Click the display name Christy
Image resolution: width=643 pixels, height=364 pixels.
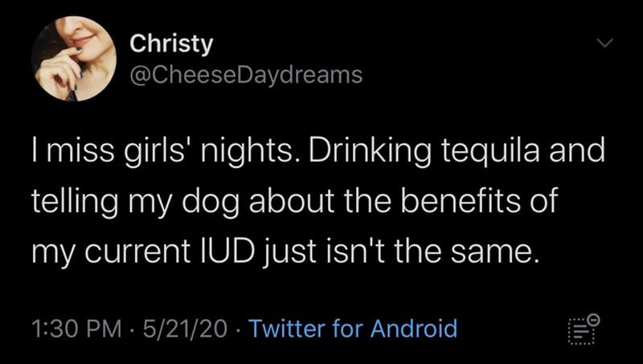point(171,43)
